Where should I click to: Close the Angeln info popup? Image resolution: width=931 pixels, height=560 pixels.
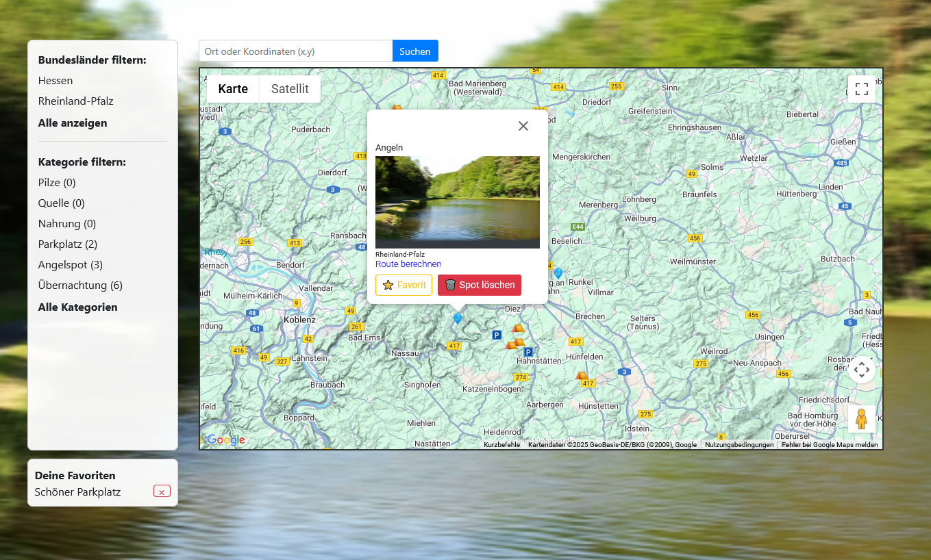[x=523, y=126]
